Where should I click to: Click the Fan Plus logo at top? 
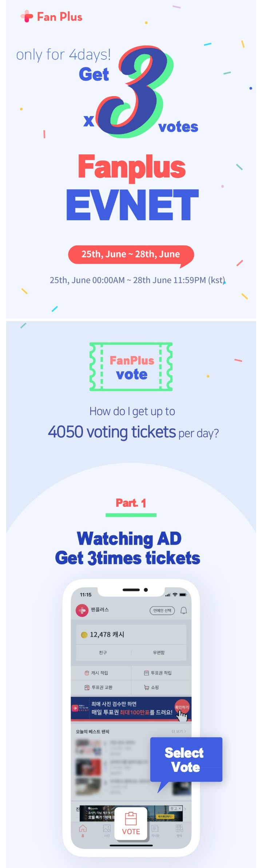click(x=51, y=17)
